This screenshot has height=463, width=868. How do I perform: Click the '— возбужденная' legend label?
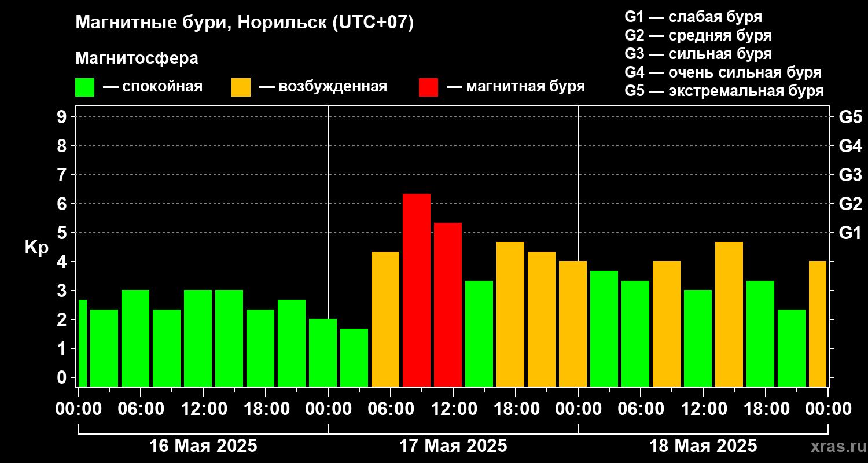(x=323, y=87)
